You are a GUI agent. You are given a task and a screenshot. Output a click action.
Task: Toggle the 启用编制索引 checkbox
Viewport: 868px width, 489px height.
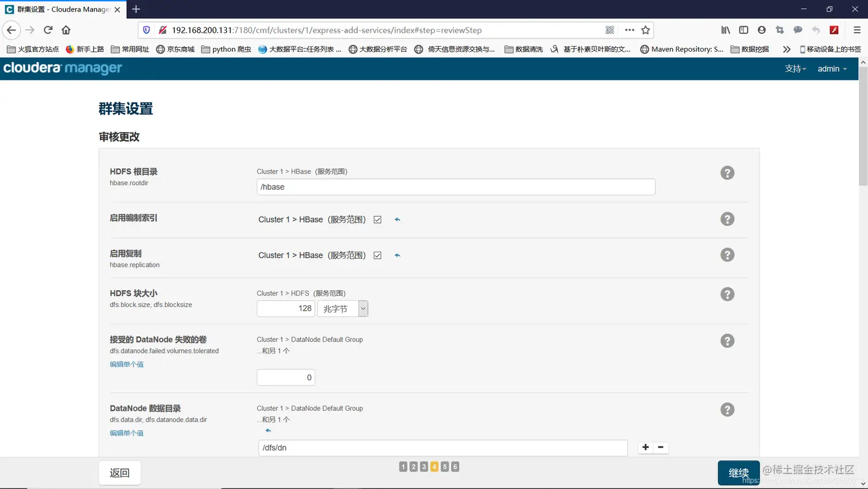point(377,220)
